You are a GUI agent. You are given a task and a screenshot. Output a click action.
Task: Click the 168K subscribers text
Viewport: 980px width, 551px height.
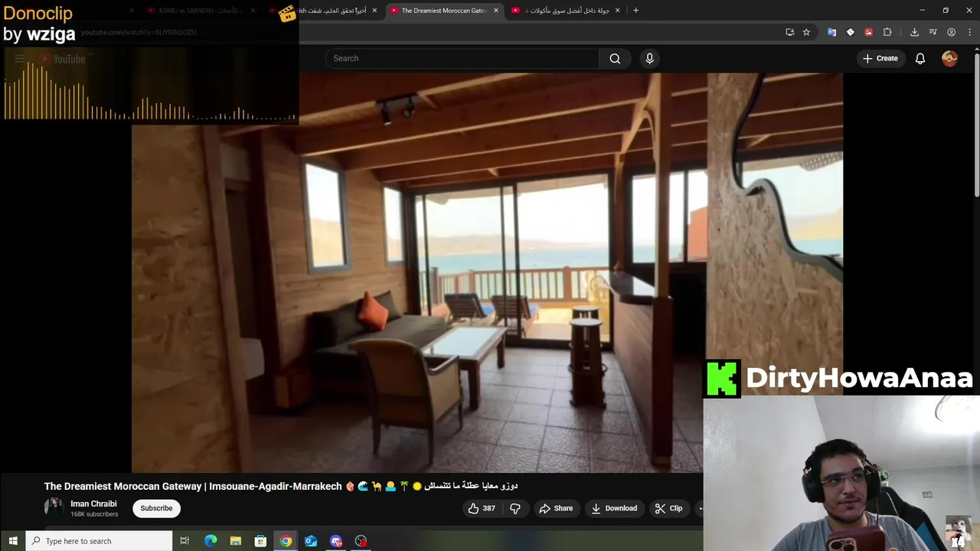94,514
